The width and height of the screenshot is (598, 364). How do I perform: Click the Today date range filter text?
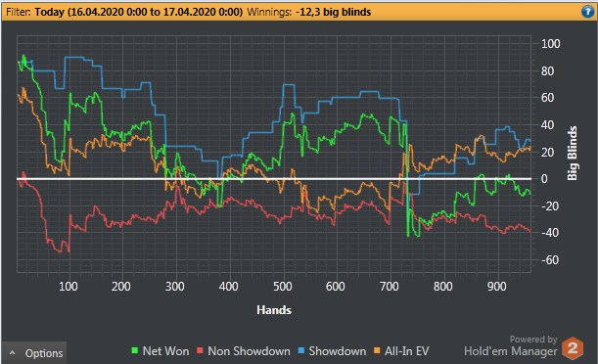[x=138, y=12]
